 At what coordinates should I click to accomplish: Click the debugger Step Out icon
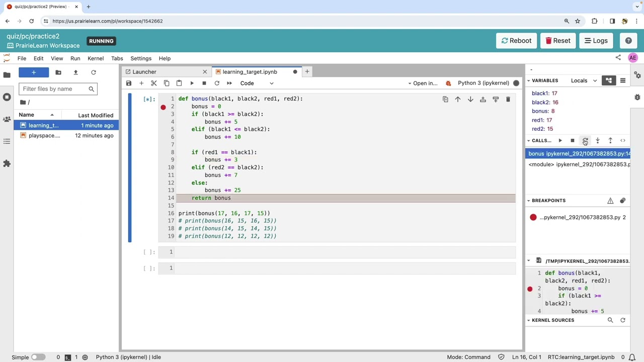point(610,141)
